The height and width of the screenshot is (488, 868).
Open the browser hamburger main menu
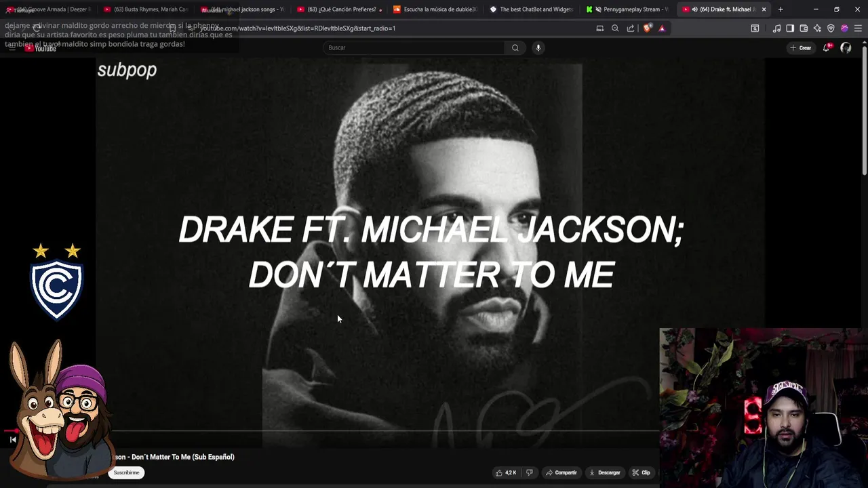[858, 28]
